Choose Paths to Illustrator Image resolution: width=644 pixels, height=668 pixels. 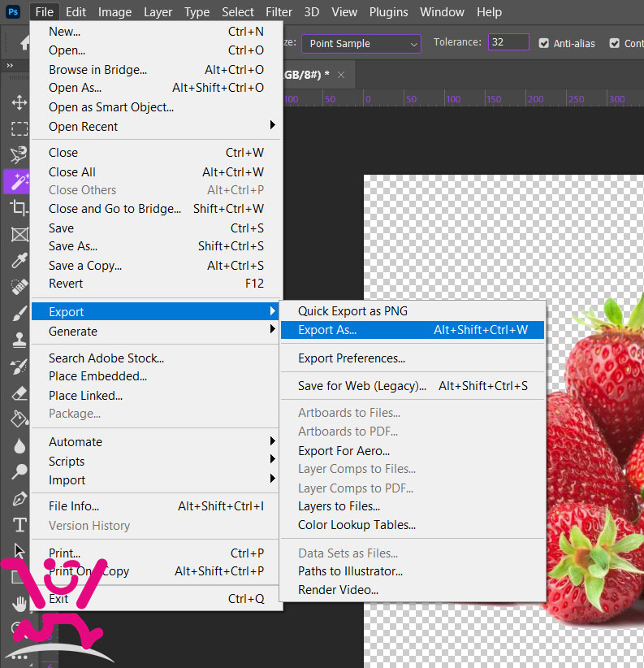tap(413, 570)
